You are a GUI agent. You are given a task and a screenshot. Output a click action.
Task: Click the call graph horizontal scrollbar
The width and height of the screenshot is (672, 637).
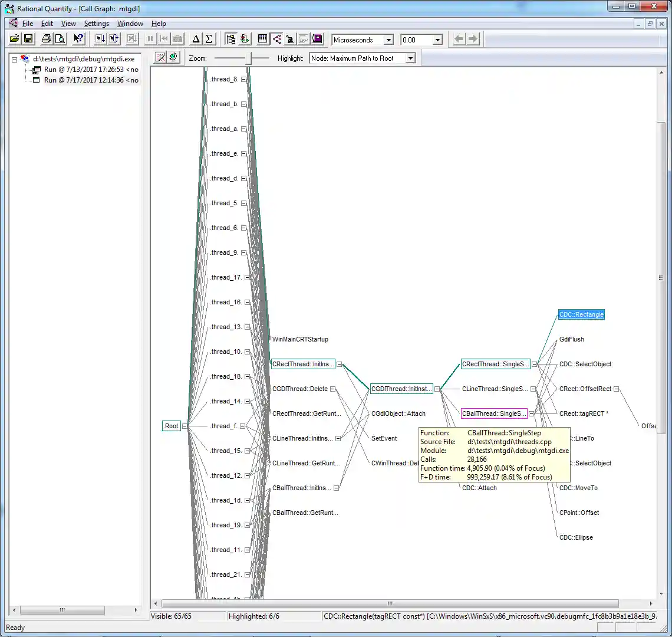[389, 603]
